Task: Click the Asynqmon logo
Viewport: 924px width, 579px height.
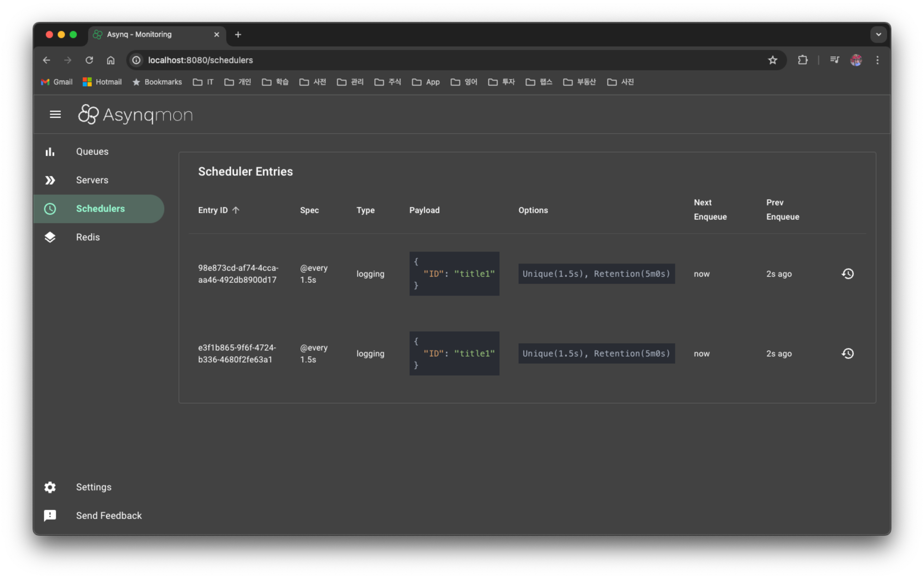Action: 135,114
